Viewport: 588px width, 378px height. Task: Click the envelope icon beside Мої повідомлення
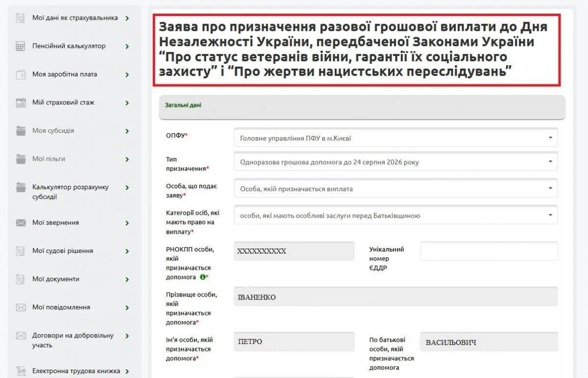(21, 307)
